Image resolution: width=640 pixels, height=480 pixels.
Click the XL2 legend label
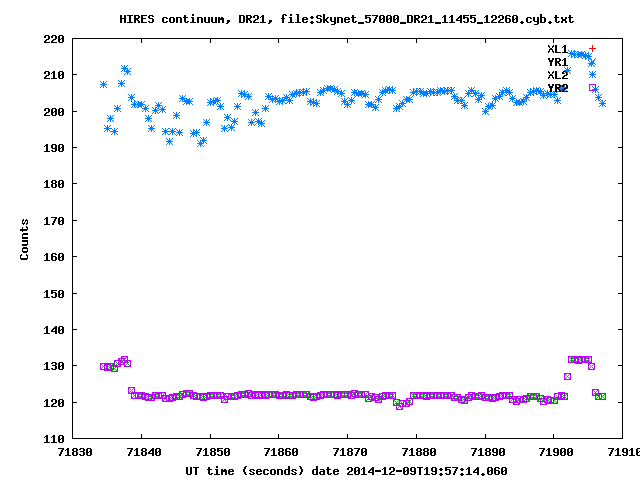point(558,75)
